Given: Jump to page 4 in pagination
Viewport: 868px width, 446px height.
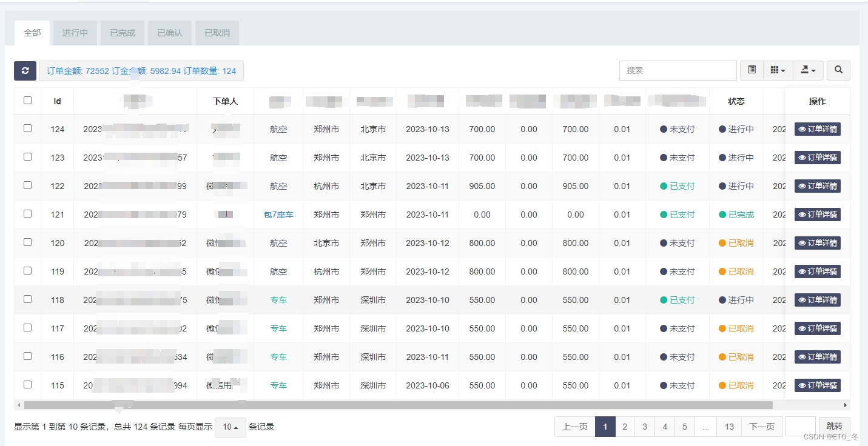Looking at the screenshot, I should point(665,427).
